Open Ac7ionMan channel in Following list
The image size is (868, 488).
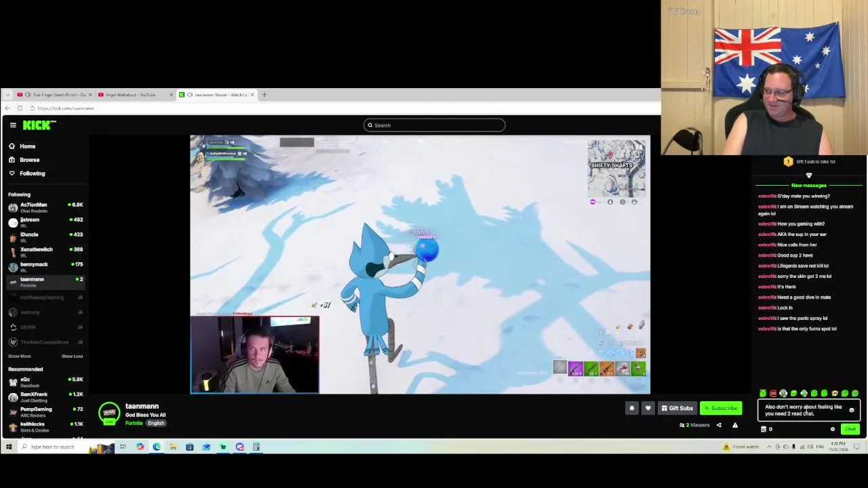[45, 207]
